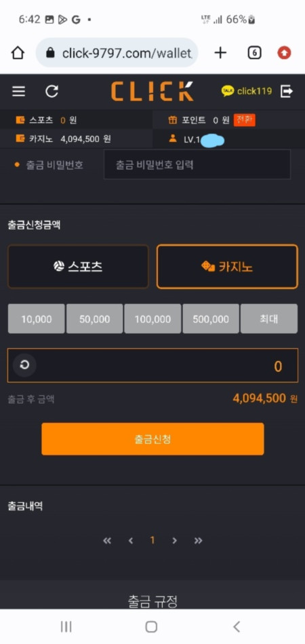Click the 전환 point conversion button
Screen dimensions: 305x644
point(244,120)
